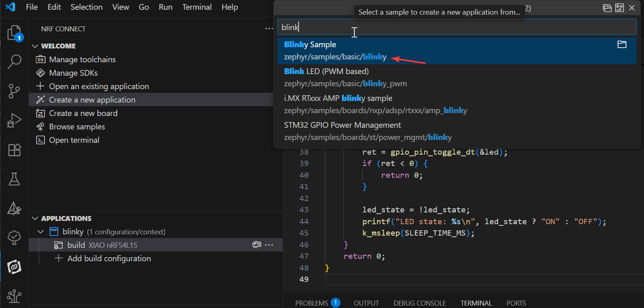Image resolution: width=644 pixels, height=308 pixels.
Task: Click the Open terminal icon
Action: (x=40, y=140)
